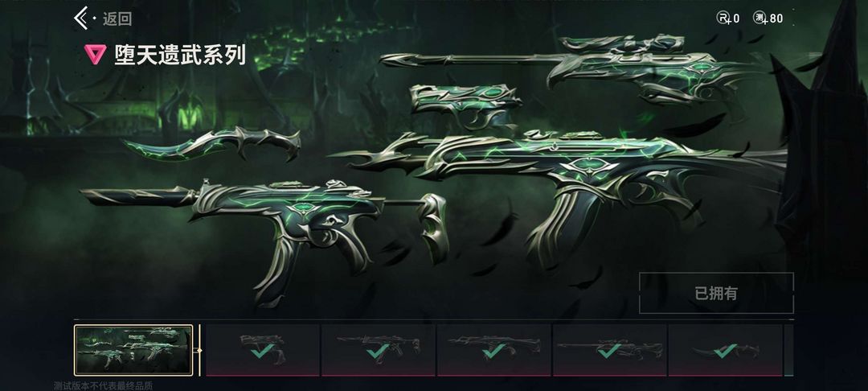Open the curved knife skin thumbnail
The height and width of the screenshot is (391, 868).
(725, 350)
